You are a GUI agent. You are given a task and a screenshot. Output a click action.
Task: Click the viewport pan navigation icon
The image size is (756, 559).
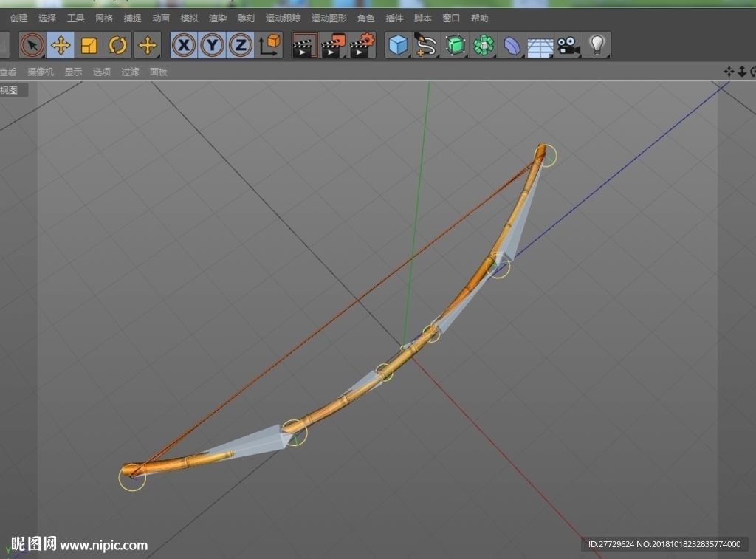tap(729, 72)
